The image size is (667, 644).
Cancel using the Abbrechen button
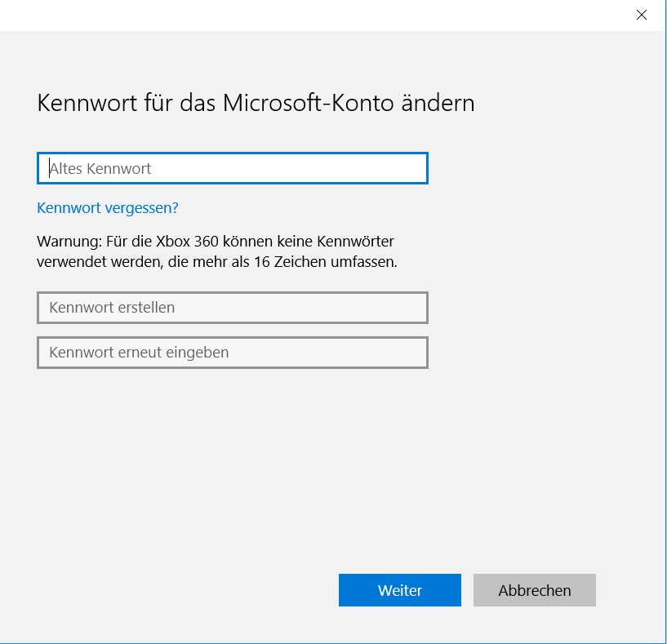click(x=534, y=590)
